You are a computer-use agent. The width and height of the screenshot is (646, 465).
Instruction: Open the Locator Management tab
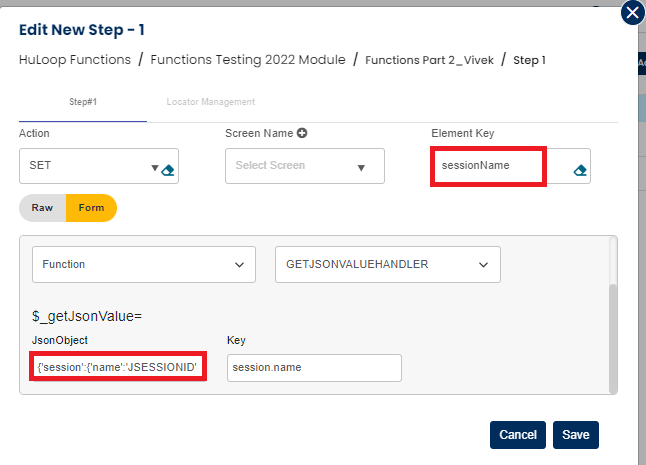[211, 102]
